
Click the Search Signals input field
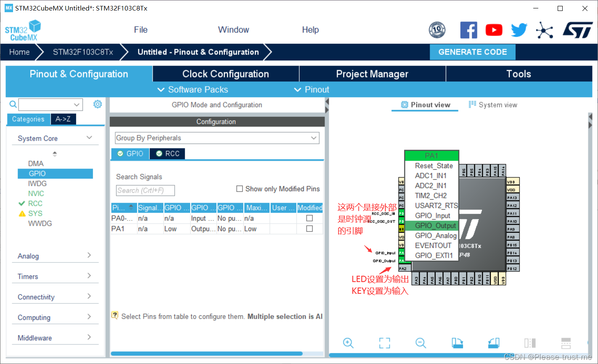145,190
